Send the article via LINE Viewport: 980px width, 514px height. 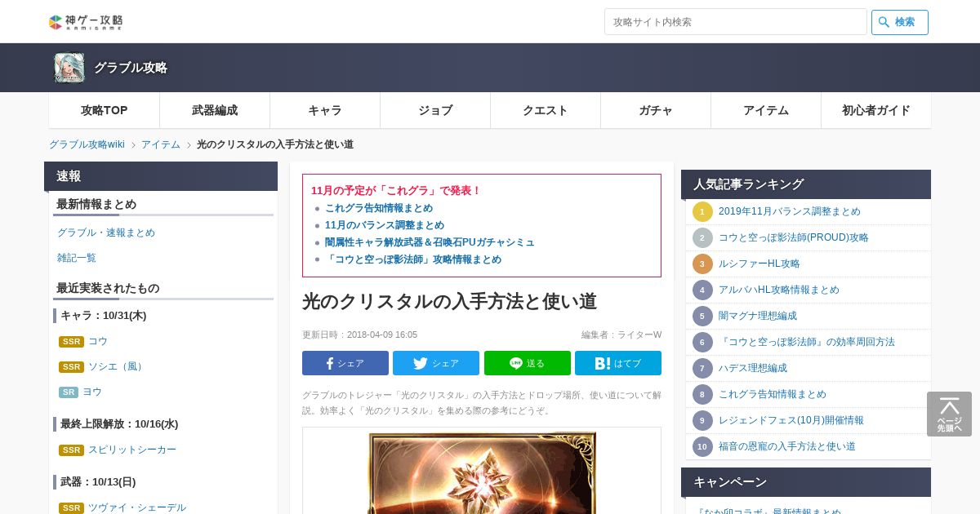pos(528,363)
